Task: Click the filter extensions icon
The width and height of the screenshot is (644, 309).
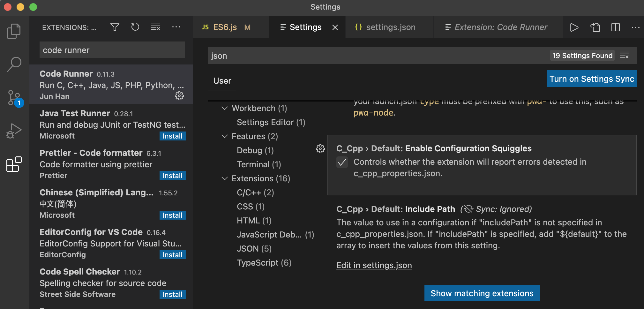Action: tap(115, 27)
